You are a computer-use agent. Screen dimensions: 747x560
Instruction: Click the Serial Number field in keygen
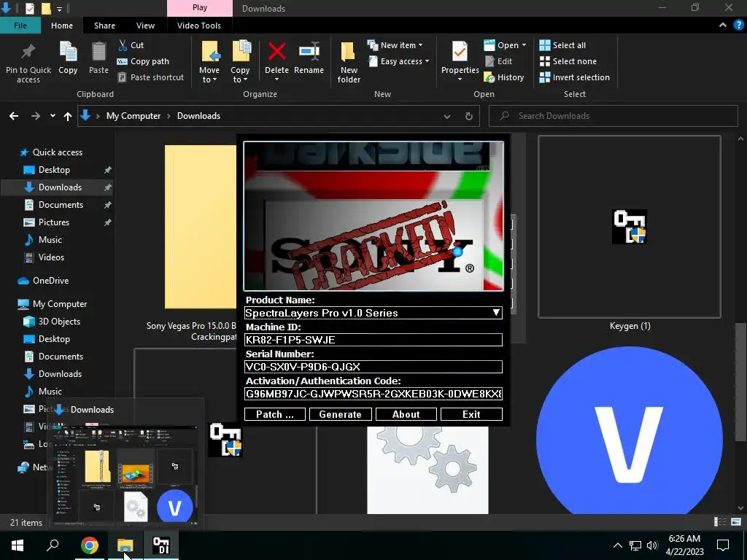coord(373,367)
